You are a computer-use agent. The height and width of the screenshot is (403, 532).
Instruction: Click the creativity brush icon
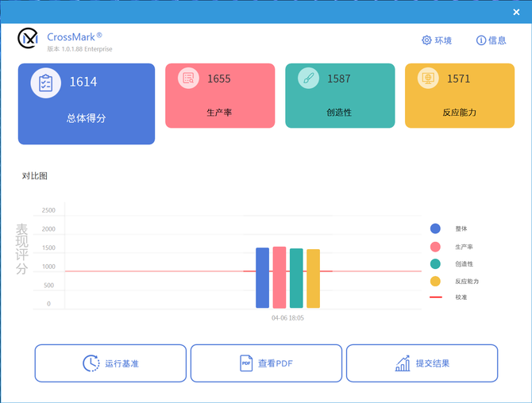[308, 79]
